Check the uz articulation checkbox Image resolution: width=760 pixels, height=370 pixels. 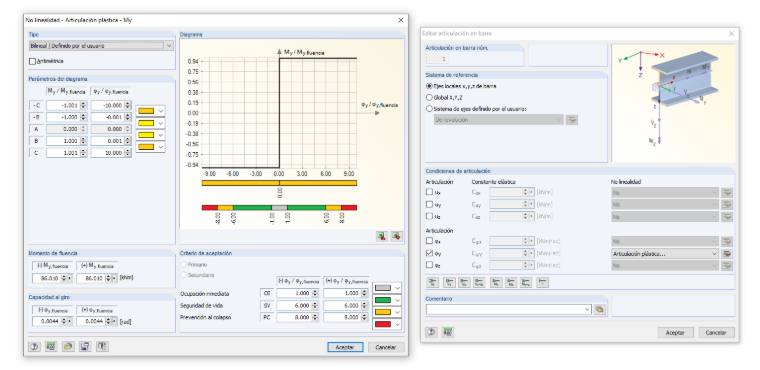tap(429, 216)
